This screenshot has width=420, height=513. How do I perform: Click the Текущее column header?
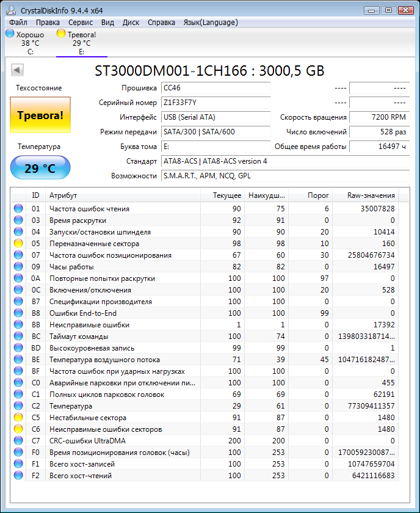point(222,195)
